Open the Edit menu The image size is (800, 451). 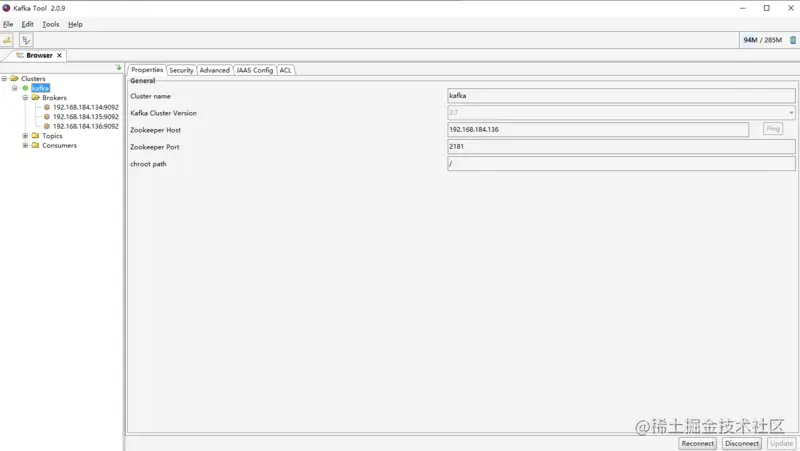[28, 24]
